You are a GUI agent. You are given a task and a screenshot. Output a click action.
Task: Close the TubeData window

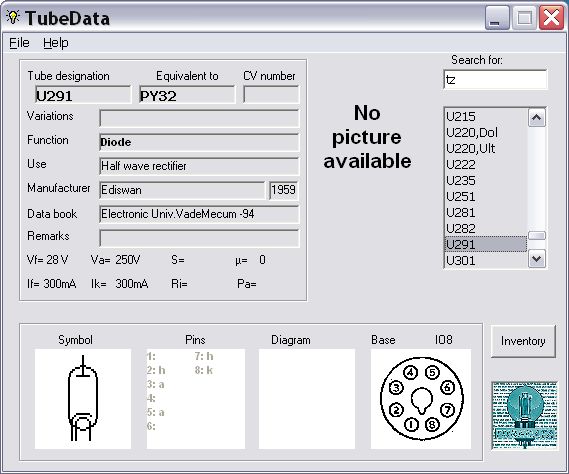(x=551, y=18)
